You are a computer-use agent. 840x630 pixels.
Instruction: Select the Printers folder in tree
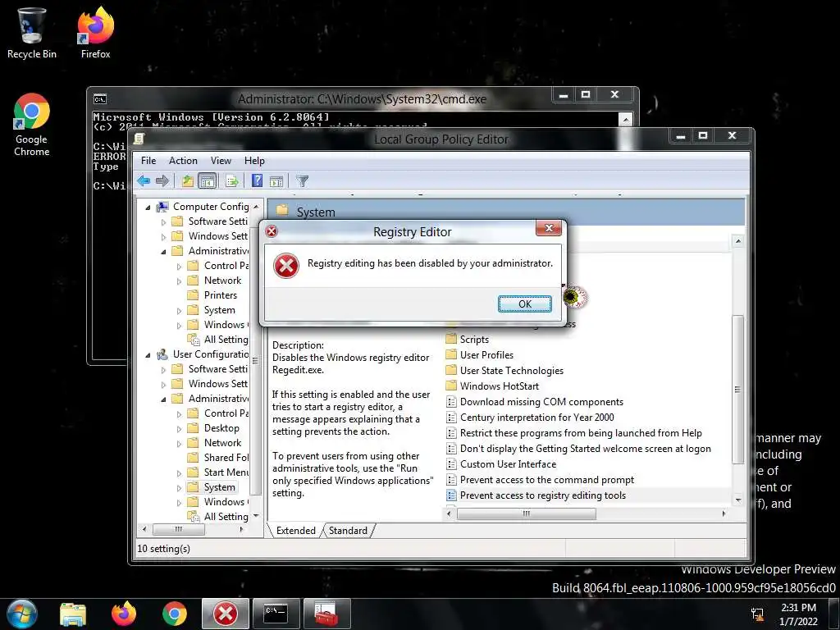coord(220,295)
